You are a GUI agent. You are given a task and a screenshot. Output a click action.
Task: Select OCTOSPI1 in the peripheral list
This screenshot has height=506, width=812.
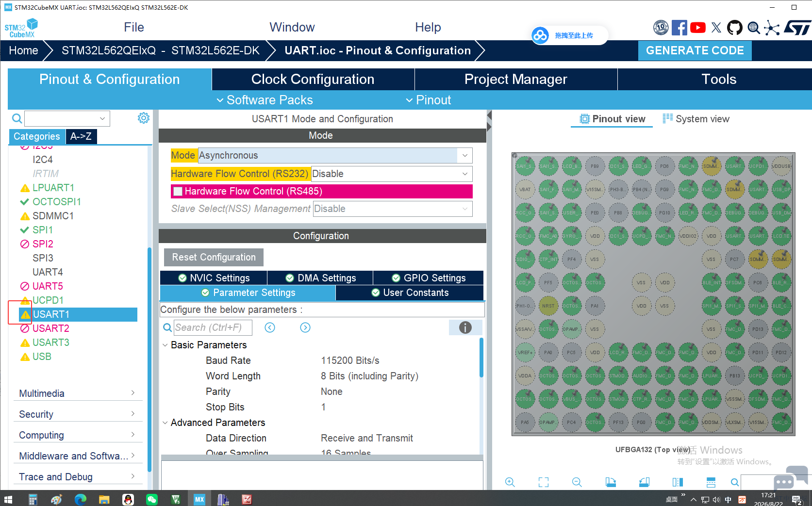56,202
